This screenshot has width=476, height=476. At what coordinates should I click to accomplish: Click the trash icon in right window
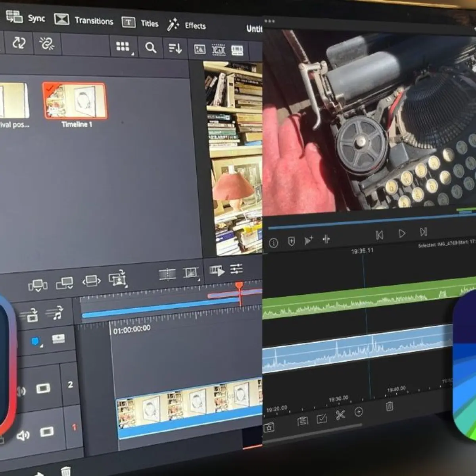point(390,406)
